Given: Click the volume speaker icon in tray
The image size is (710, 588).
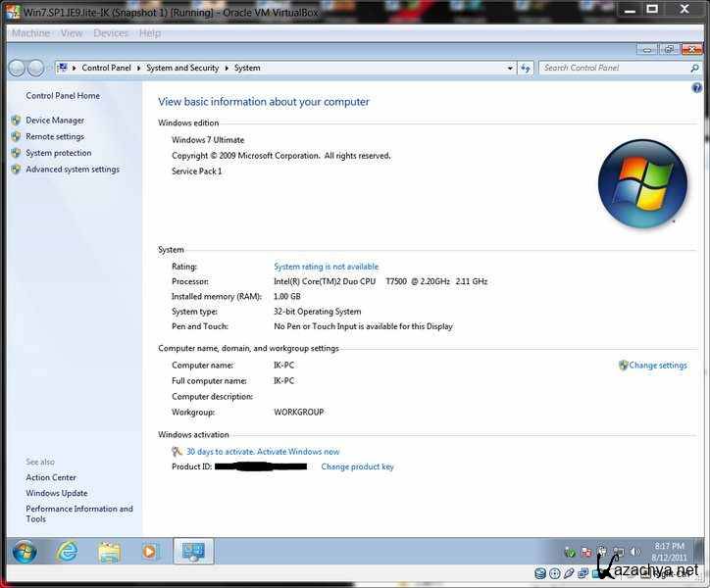Looking at the screenshot, I should click(x=634, y=552).
